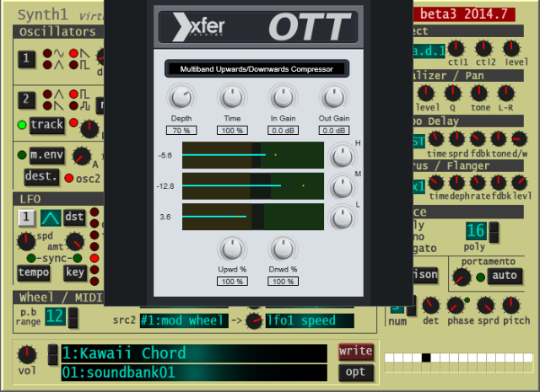Select oscillator 1 square waveform
The height and width of the screenshot is (392, 540).
coord(73,65)
